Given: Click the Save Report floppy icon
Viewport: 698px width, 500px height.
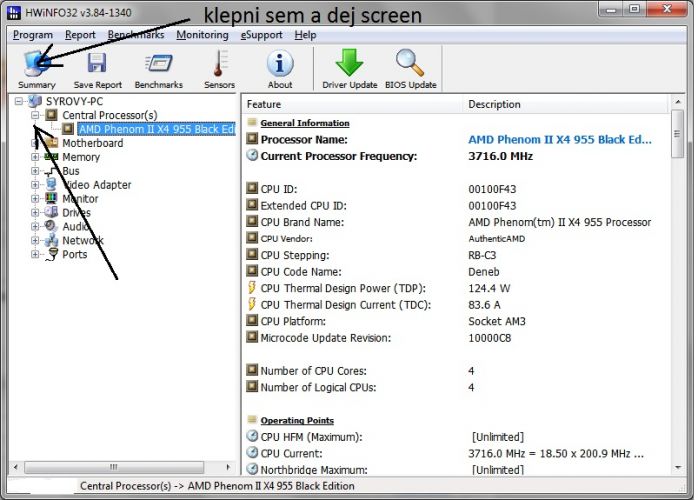Looking at the screenshot, I should [x=97, y=63].
